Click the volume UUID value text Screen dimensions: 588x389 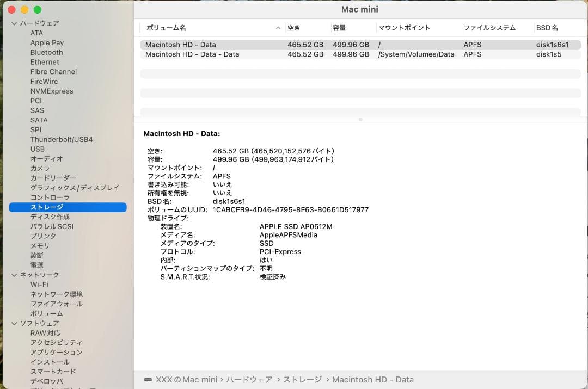tap(291, 210)
